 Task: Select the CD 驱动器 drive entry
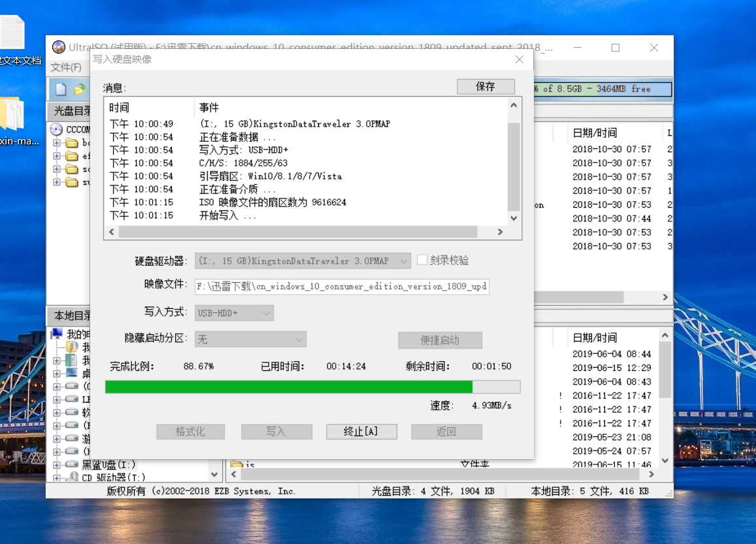113,477
